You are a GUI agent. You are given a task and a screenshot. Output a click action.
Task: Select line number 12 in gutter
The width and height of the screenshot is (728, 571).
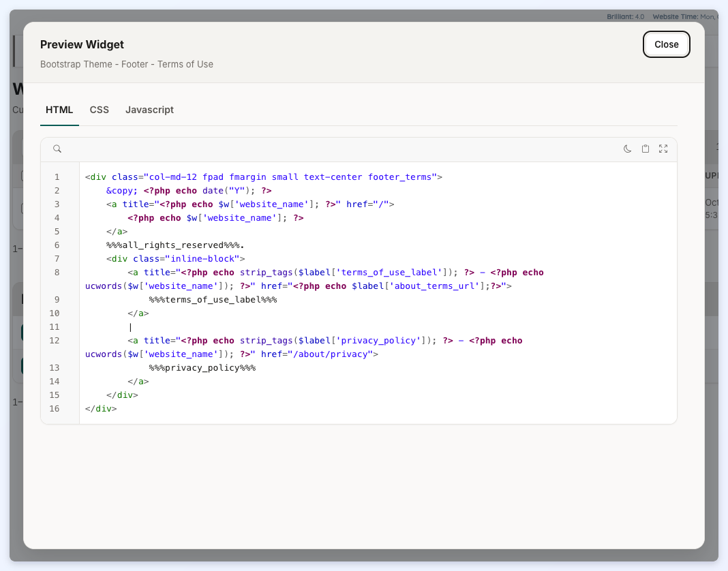55,340
